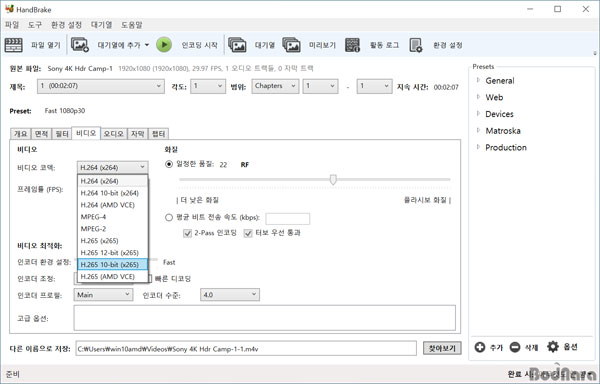Select the constant quality RF radio button
The height and width of the screenshot is (384, 600).
(169, 164)
